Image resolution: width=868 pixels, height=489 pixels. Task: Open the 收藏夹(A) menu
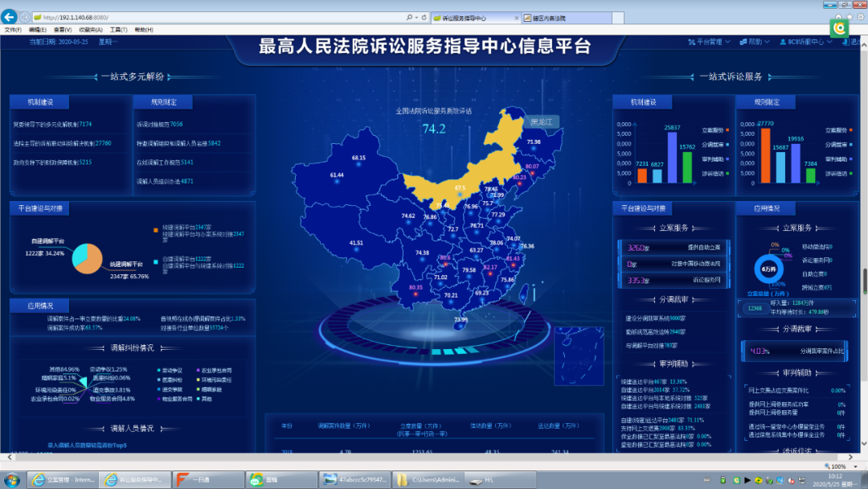pyautogui.click(x=91, y=30)
